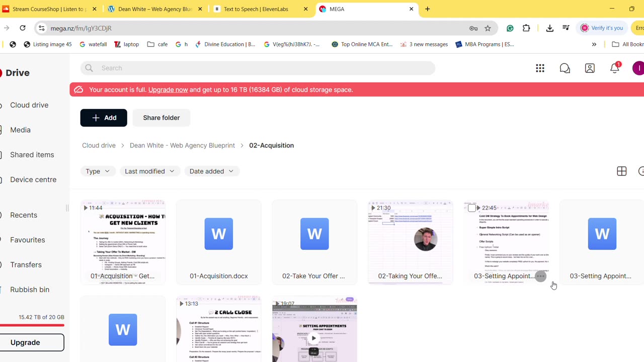The width and height of the screenshot is (644, 362).
Task: Click the site info icon in address bar
Action: 42,28
